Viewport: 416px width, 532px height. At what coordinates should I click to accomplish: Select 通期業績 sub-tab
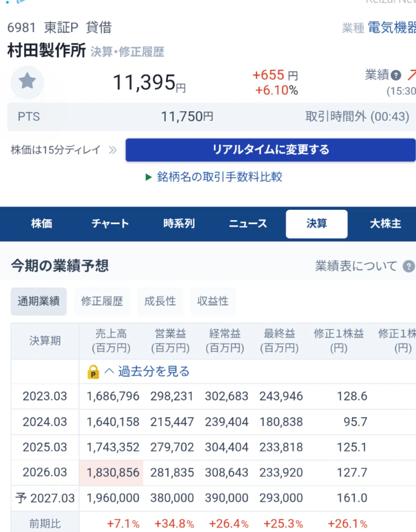point(39,301)
